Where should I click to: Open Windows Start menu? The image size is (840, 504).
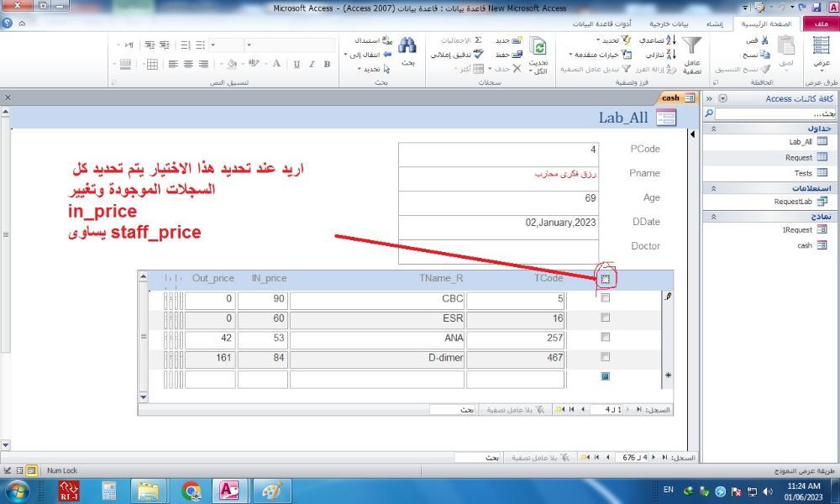(x=17, y=491)
